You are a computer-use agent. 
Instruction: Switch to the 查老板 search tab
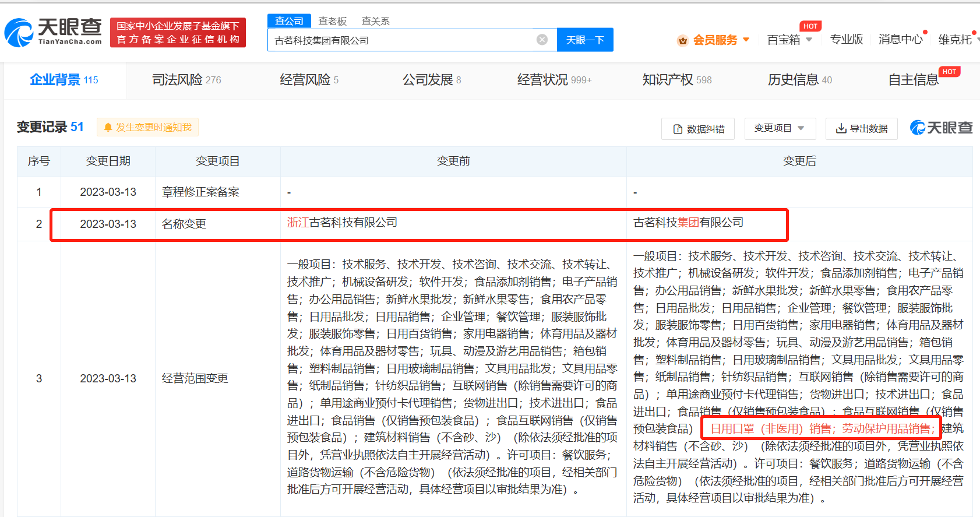click(x=332, y=21)
